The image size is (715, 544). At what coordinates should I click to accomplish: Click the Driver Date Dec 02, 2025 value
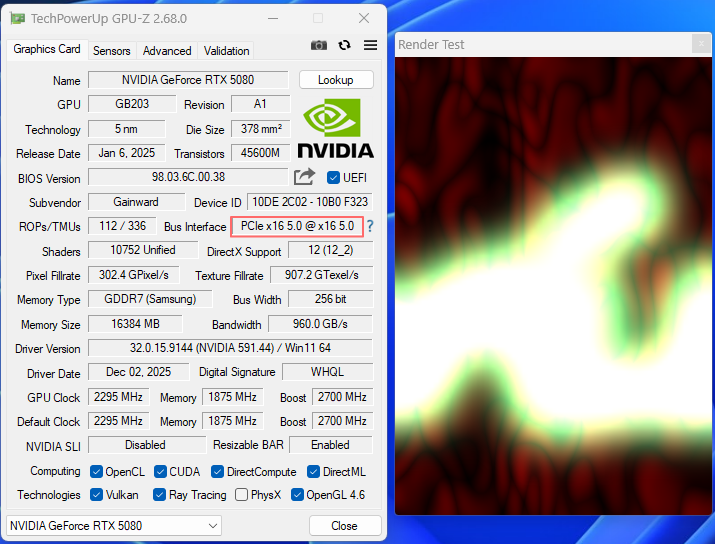(x=139, y=372)
